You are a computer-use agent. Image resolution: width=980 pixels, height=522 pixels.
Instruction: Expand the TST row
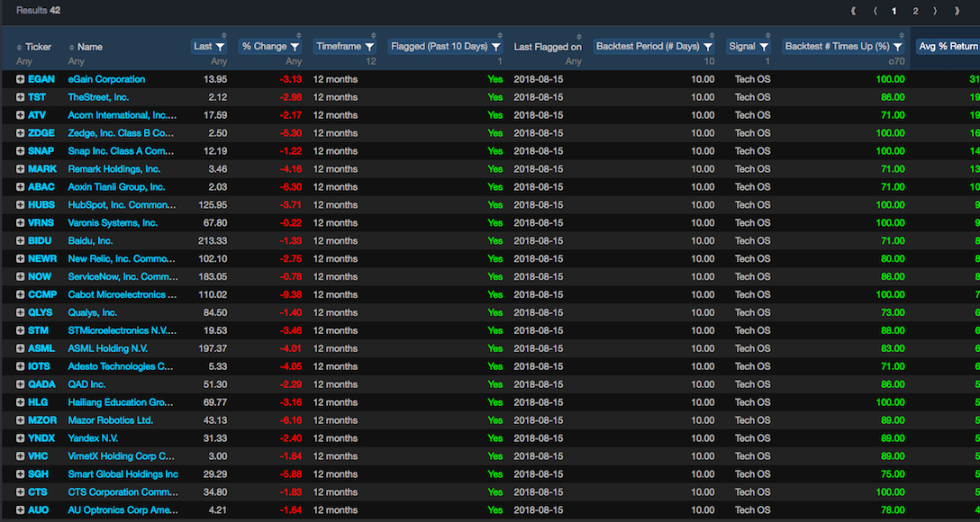coord(20,97)
